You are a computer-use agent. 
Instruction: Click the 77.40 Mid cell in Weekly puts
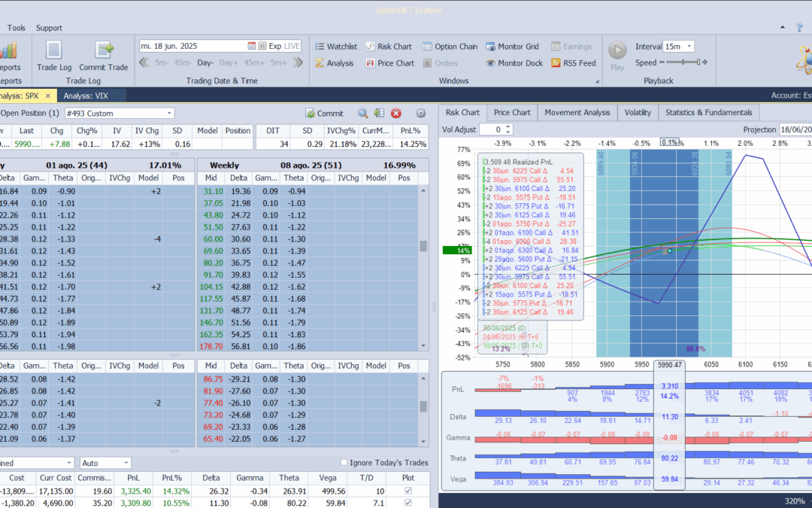(x=213, y=403)
